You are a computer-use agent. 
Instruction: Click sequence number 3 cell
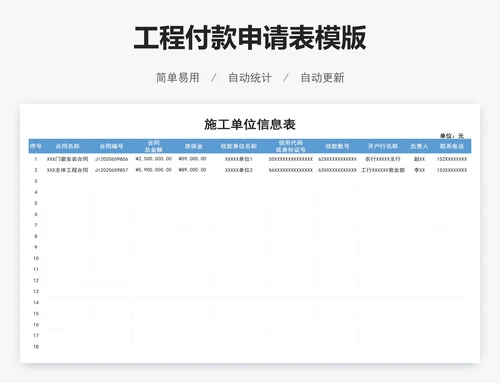pyautogui.click(x=36, y=181)
